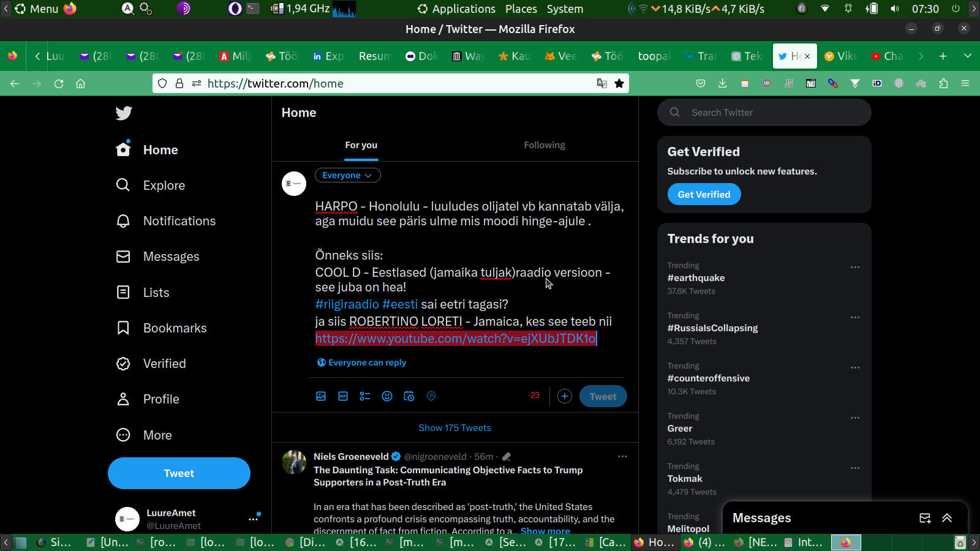Save page to Pocket
The height and width of the screenshot is (551, 980).
point(701,83)
